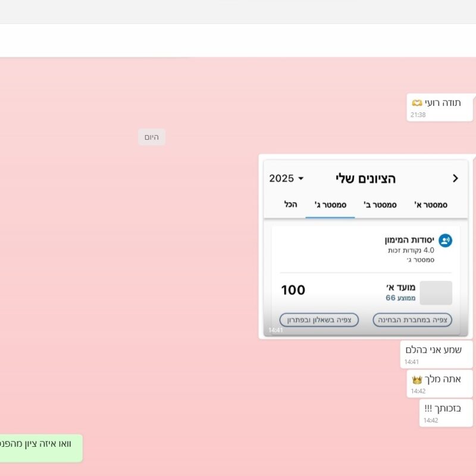Viewport: 476px width, 476px height.
Task: Click the heart hands emoji in תודה רועי
Action: tap(417, 103)
